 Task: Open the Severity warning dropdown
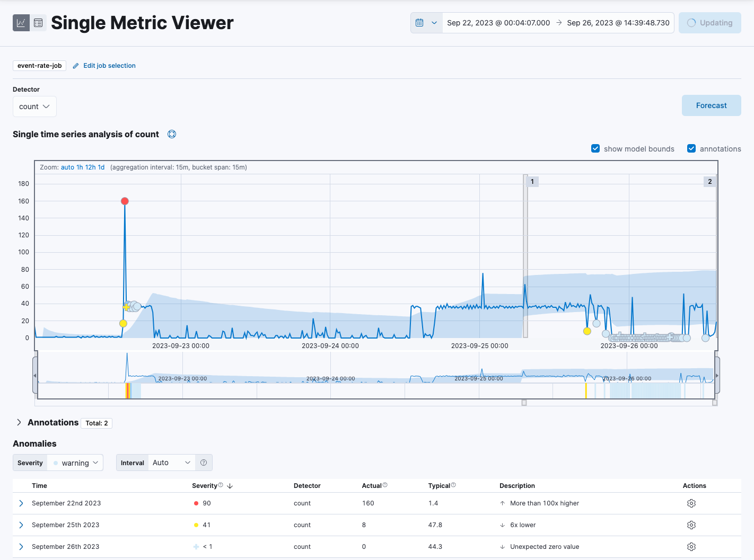click(x=75, y=463)
